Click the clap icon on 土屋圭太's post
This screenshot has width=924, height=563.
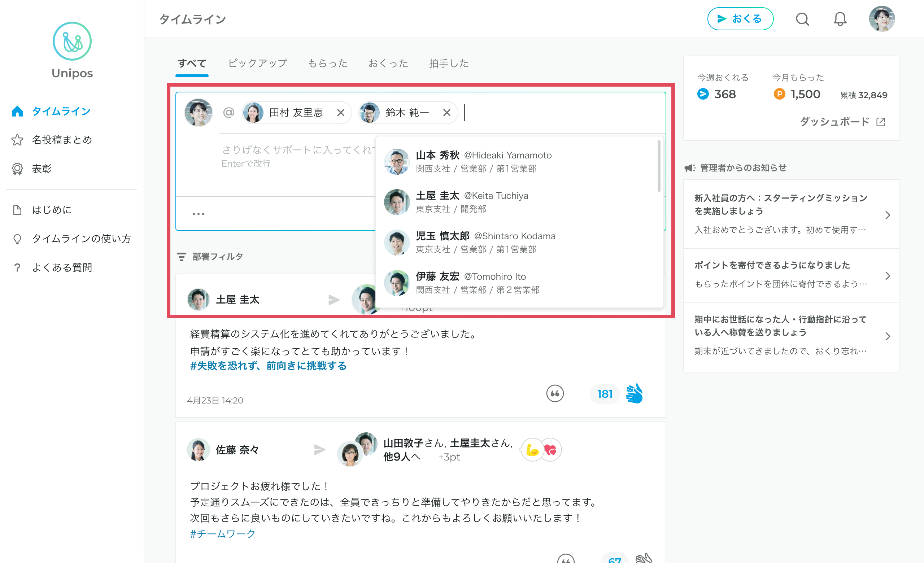[635, 394]
